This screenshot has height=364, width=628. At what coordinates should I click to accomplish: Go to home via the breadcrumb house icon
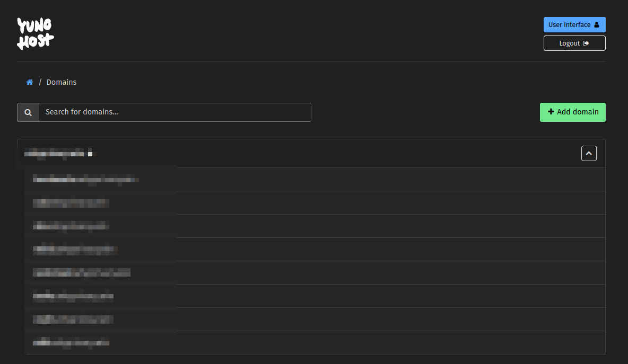point(30,82)
